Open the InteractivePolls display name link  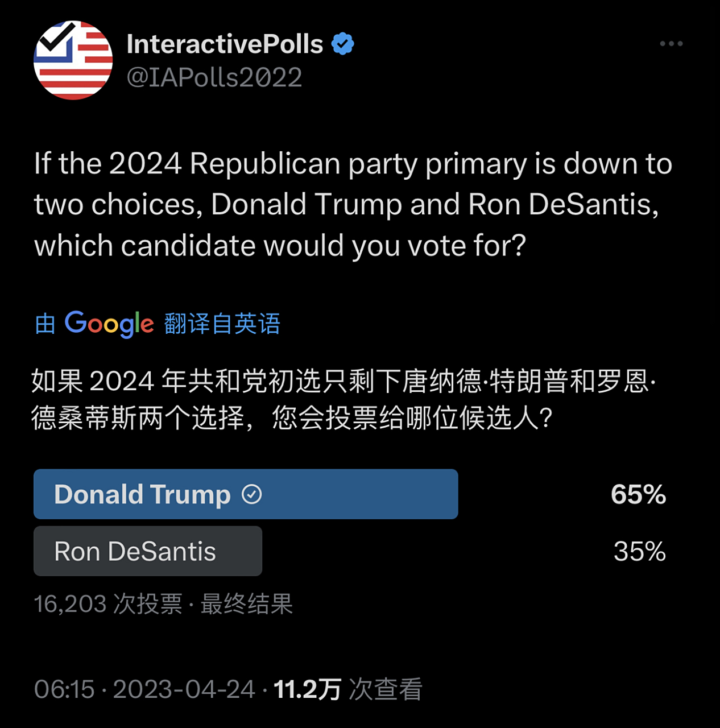click(225, 43)
